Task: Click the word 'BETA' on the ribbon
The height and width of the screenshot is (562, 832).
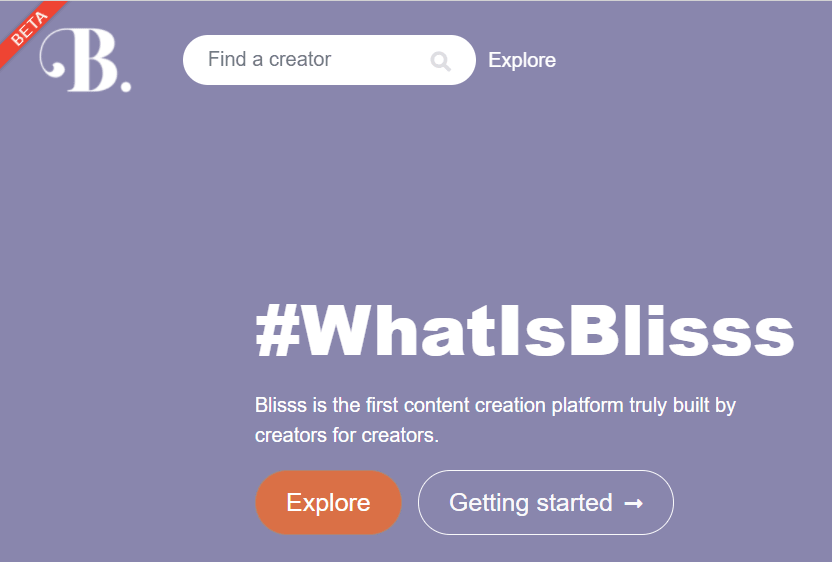Action: (29, 27)
